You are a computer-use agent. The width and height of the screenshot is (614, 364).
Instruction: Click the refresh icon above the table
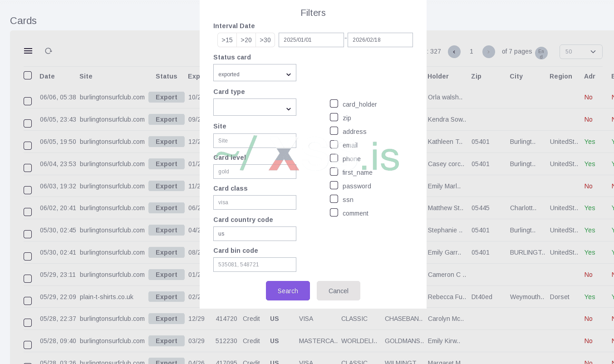(x=49, y=51)
